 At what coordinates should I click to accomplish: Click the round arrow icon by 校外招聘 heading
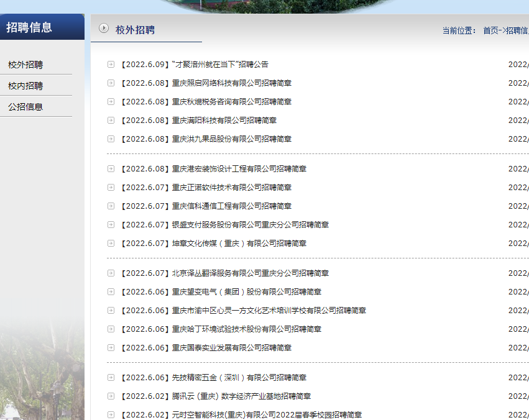(x=104, y=29)
